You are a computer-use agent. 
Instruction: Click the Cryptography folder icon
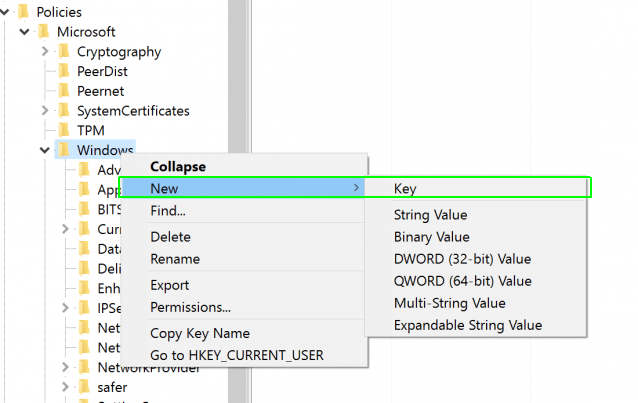click(64, 52)
